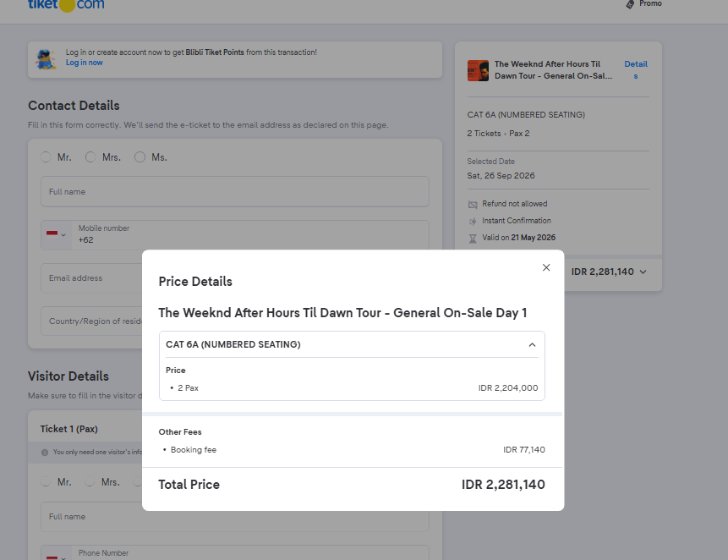
Task: Collapse the CAT 6A price section
Action: [x=532, y=344]
